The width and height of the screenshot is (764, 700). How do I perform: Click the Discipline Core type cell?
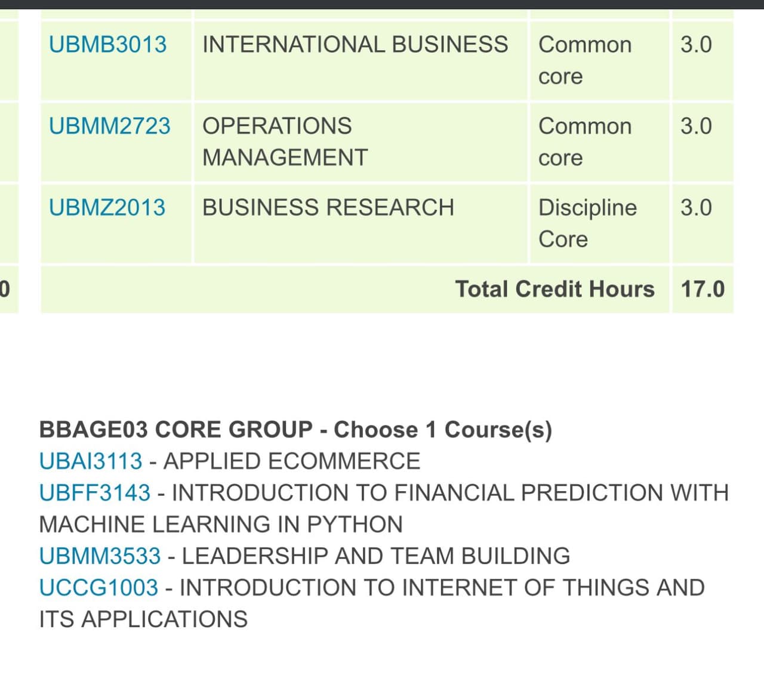pyautogui.click(x=587, y=223)
